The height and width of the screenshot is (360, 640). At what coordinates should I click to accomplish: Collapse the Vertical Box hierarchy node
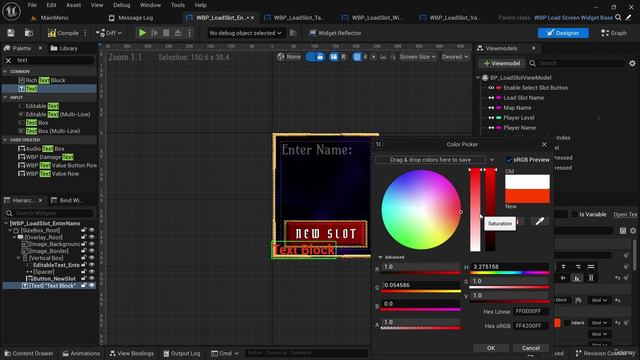[18, 258]
